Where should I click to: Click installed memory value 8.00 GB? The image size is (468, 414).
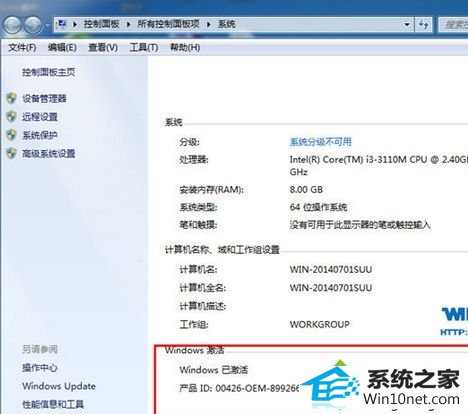click(x=306, y=190)
